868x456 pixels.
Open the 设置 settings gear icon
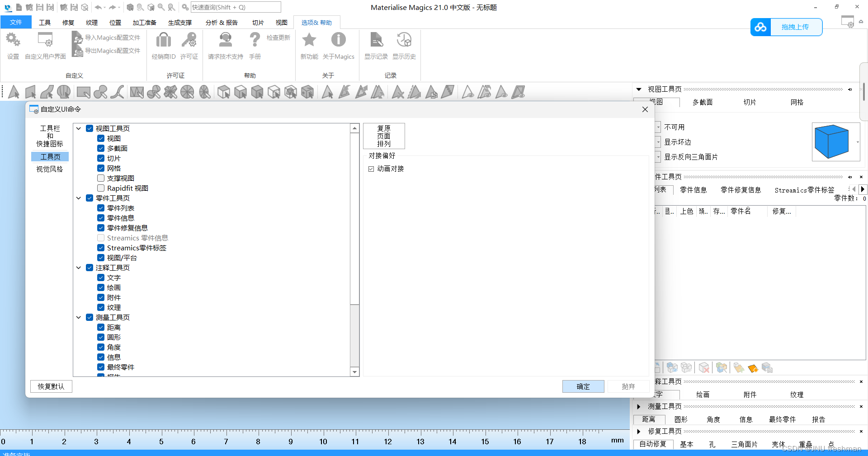point(13,40)
